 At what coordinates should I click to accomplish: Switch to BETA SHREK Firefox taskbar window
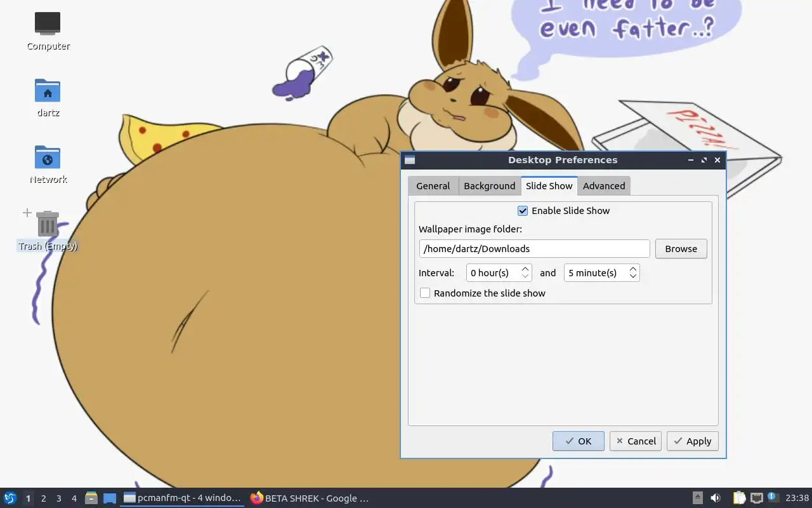pos(310,498)
